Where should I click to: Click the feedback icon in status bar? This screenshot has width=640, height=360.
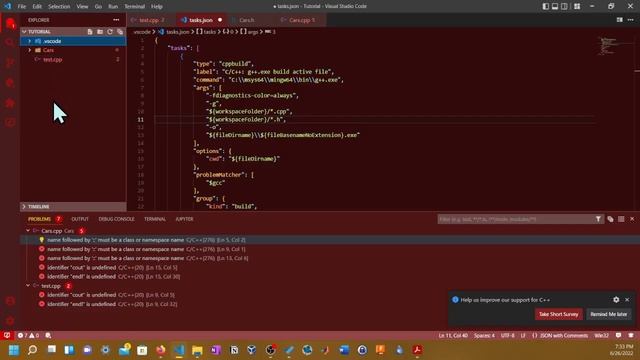coord(618,336)
